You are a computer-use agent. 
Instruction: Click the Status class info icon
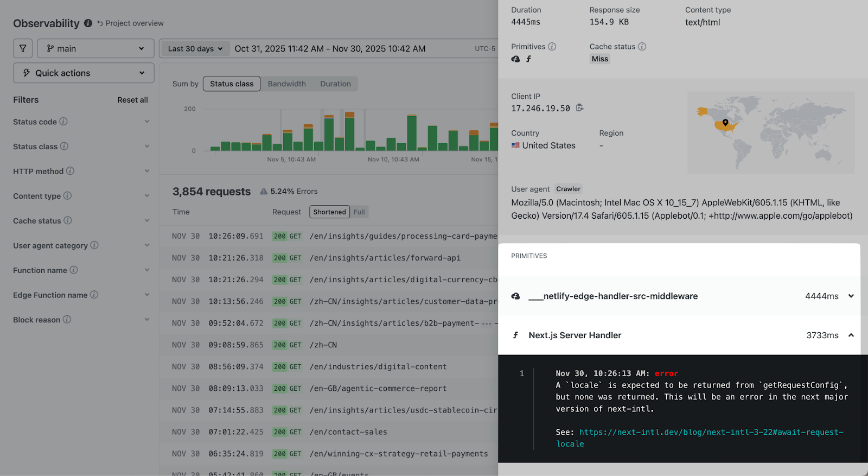click(64, 147)
